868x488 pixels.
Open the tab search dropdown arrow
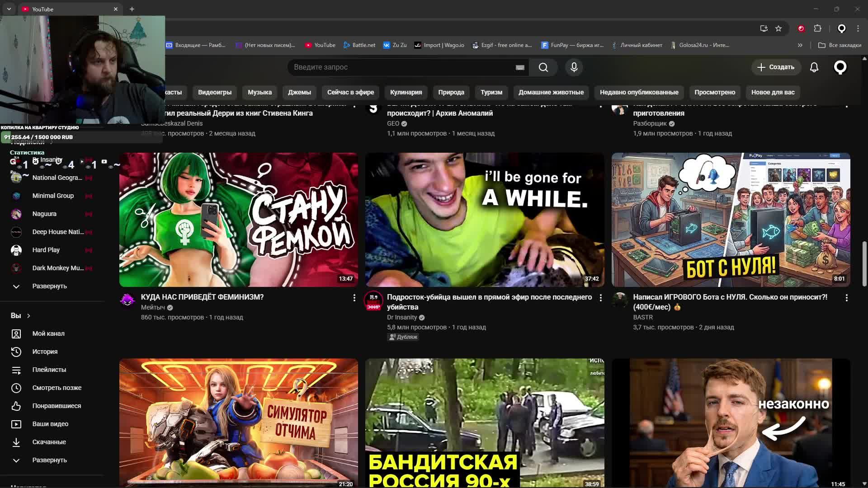[9, 9]
